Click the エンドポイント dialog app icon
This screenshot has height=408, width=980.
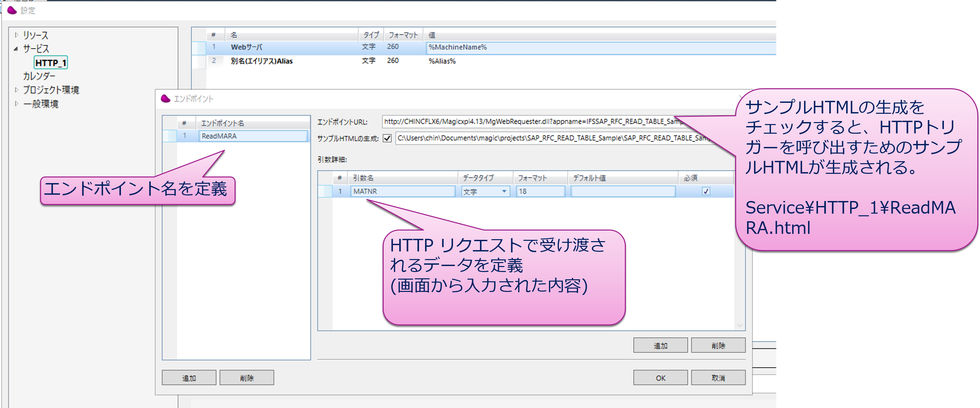[166, 99]
